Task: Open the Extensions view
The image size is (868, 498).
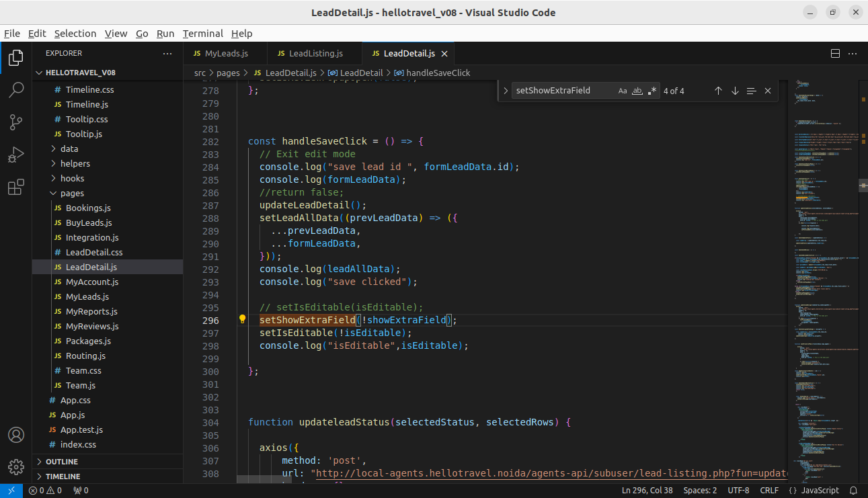Action: (16, 188)
